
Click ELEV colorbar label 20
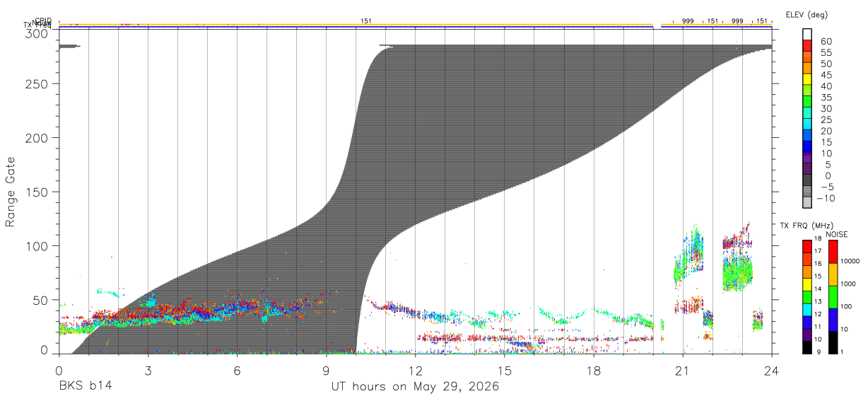pyautogui.click(x=827, y=132)
